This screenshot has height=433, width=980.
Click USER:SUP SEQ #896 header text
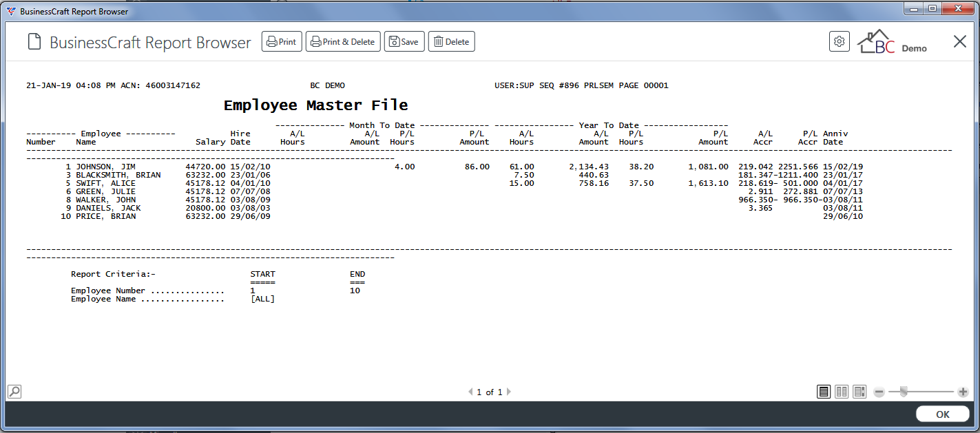(539, 85)
